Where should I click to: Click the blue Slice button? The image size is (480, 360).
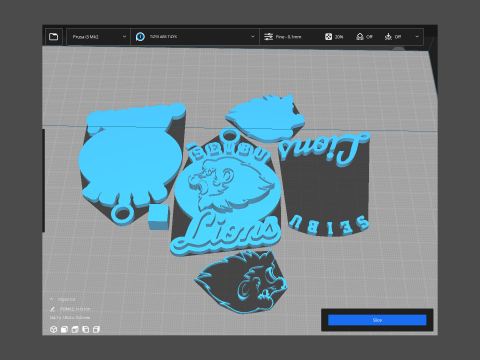(377, 320)
